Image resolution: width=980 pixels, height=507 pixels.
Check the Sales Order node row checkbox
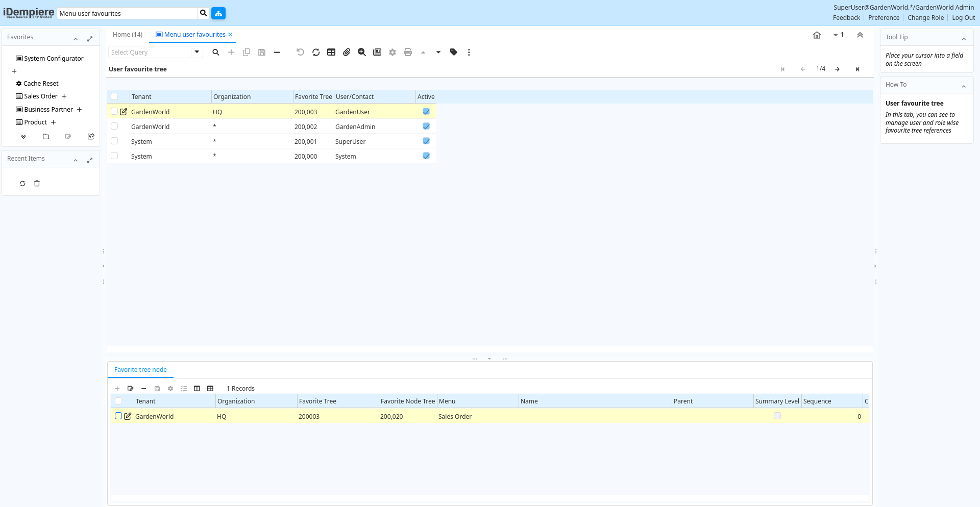click(x=118, y=416)
